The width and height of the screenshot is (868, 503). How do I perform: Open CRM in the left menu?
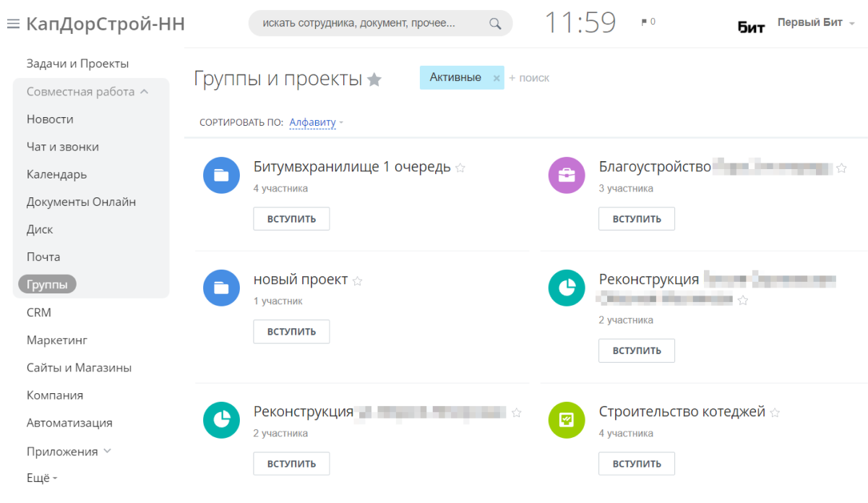39,313
